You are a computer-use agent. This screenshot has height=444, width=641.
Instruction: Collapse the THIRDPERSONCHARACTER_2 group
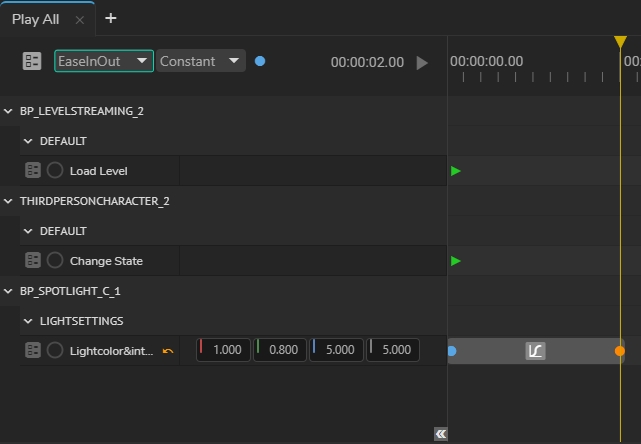coord(9,201)
